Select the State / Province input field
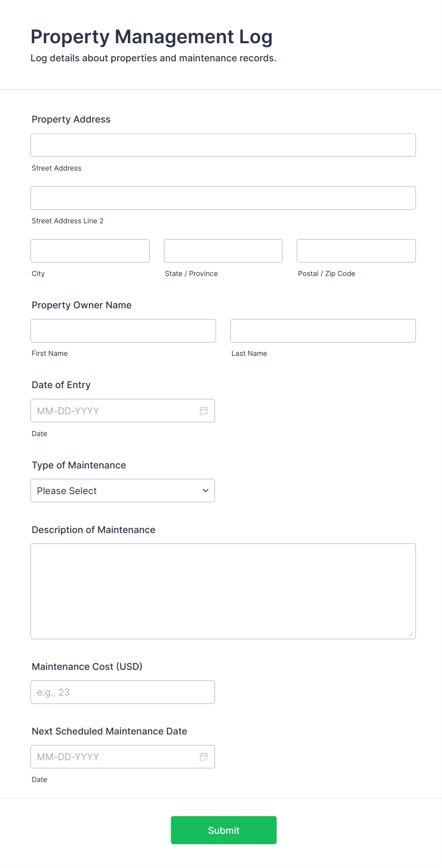 tap(223, 250)
